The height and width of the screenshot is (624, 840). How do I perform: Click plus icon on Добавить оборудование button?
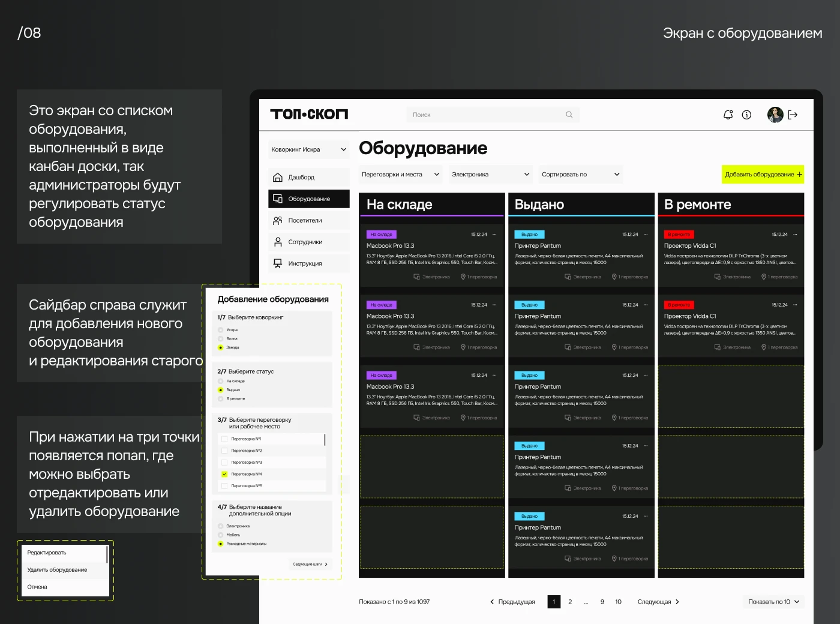799,175
